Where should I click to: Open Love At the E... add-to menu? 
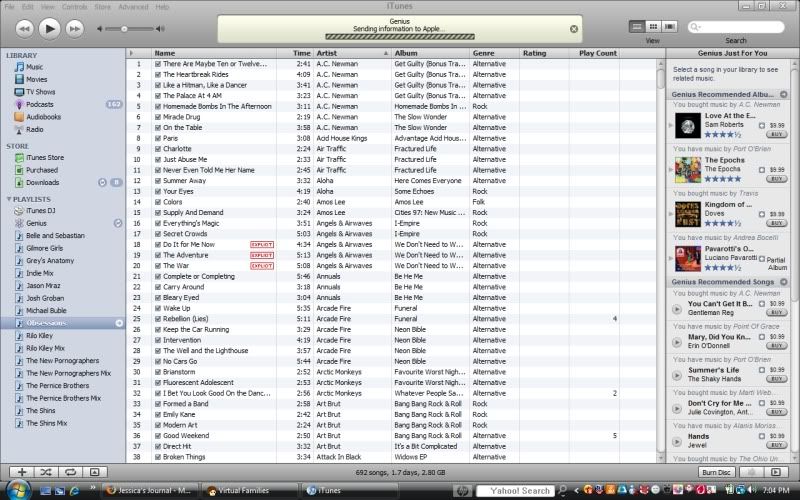(x=761, y=126)
